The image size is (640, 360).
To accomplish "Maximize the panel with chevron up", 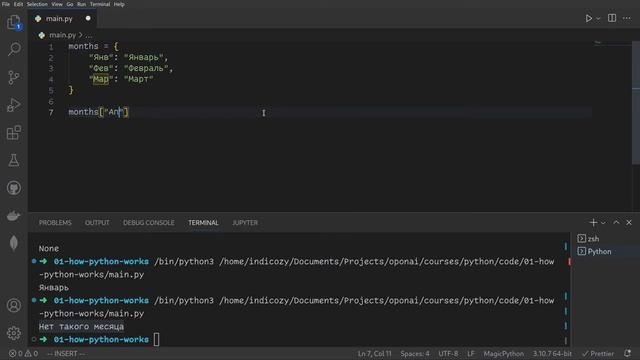I will (x=616, y=222).
